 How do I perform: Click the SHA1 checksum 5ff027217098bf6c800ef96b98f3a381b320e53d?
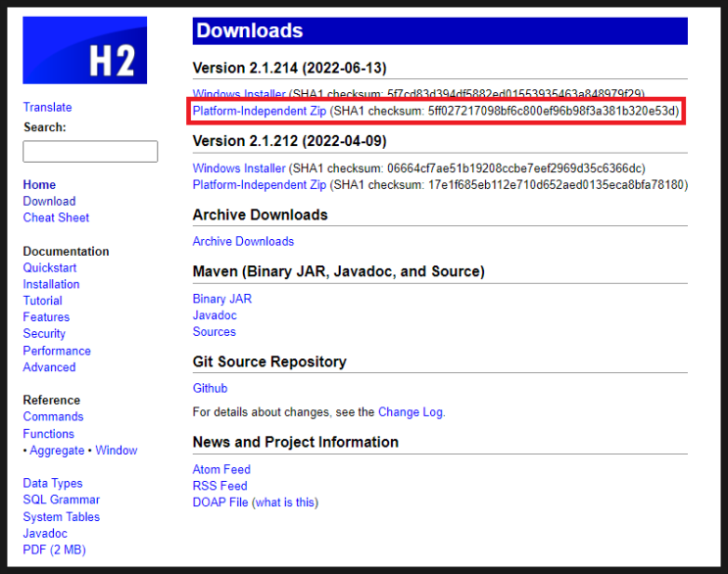pyautogui.click(x=551, y=111)
